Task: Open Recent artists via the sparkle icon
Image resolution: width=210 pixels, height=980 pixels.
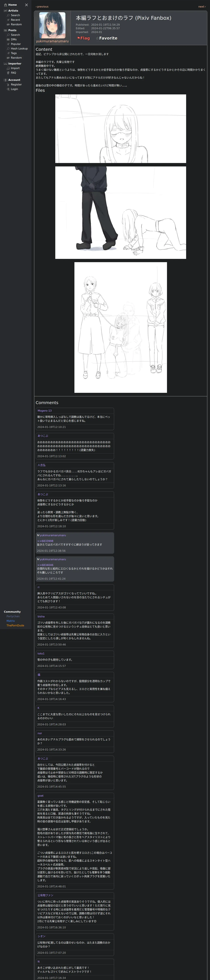Action: (8, 20)
